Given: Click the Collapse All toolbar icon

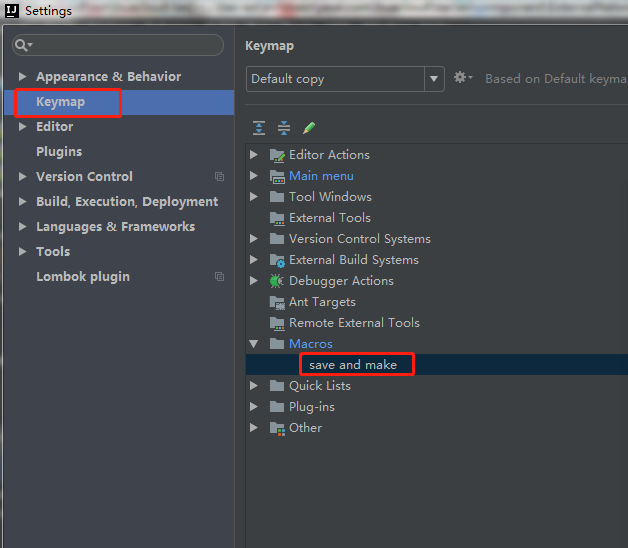Looking at the screenshot, I should pyautogui.click(x=284, y=128).
